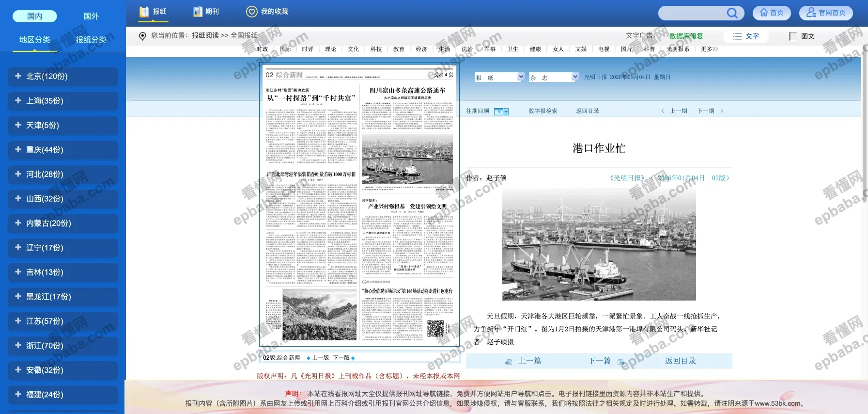Click the 文字 list-lines icon

(x=737, y=36)
